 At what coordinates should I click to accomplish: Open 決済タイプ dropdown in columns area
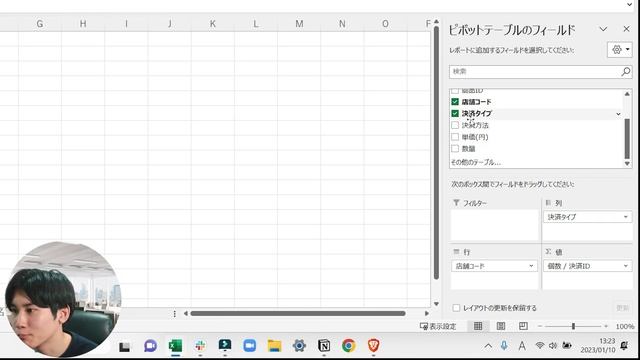[625, 217]
